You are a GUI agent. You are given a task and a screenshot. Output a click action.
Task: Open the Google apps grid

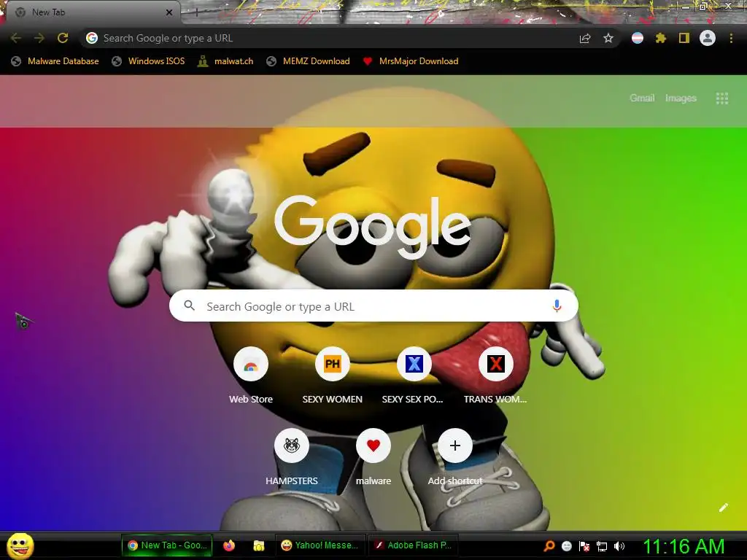pos(722,98)
